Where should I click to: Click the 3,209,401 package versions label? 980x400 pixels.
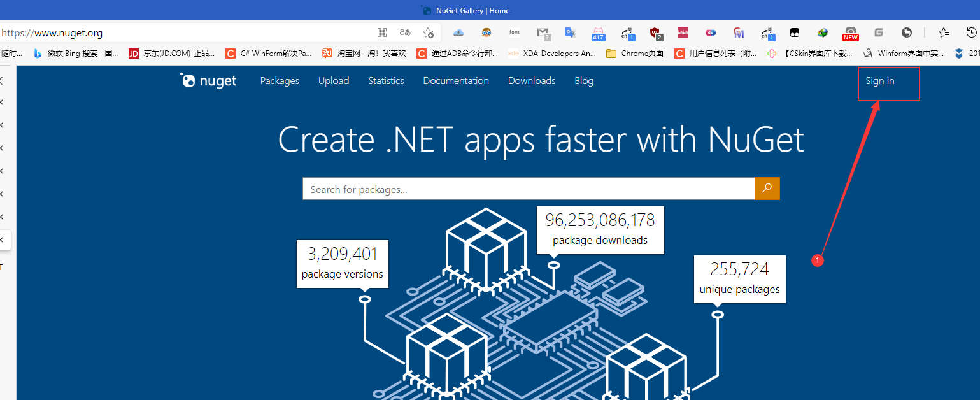[x=343, y=264]
